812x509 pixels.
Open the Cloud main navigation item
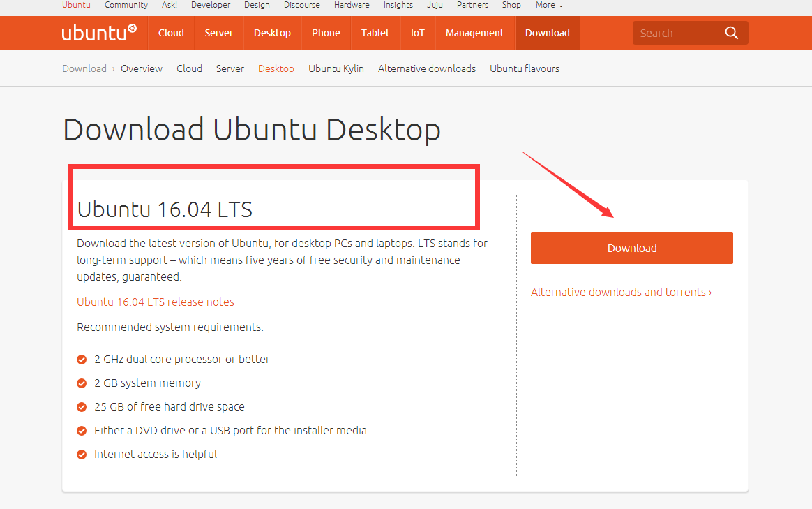tap(171, 33)
